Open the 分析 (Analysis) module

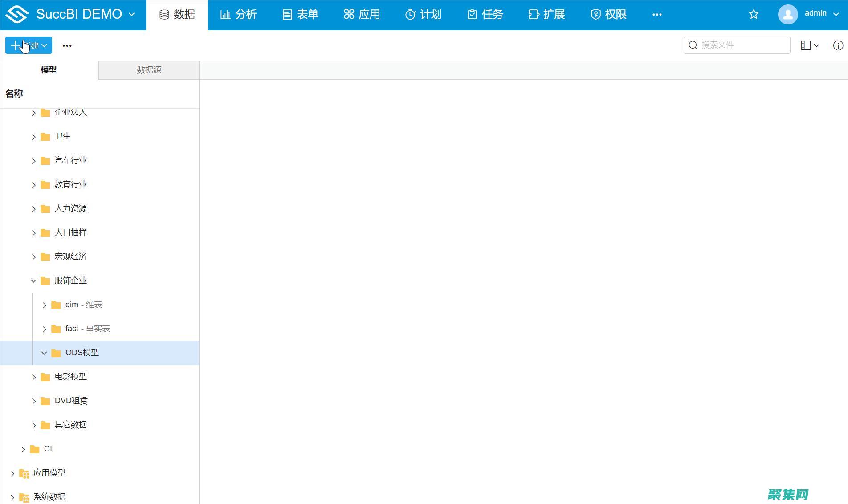point(238,14)
